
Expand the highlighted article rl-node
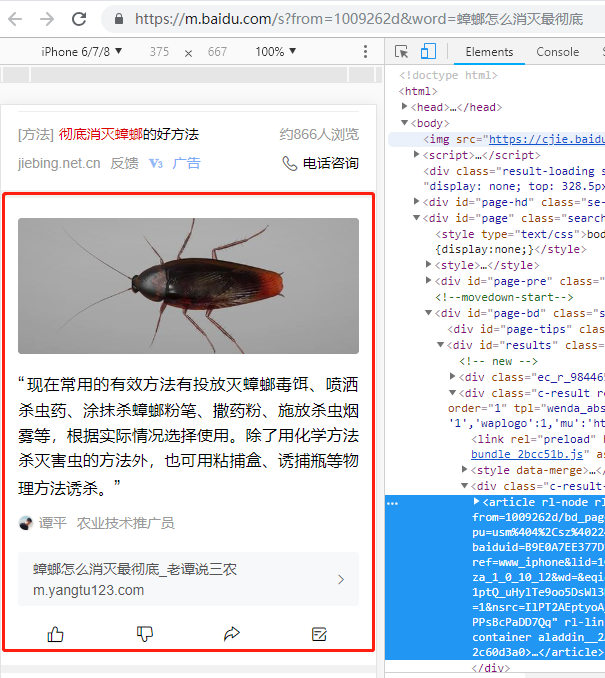477,502
